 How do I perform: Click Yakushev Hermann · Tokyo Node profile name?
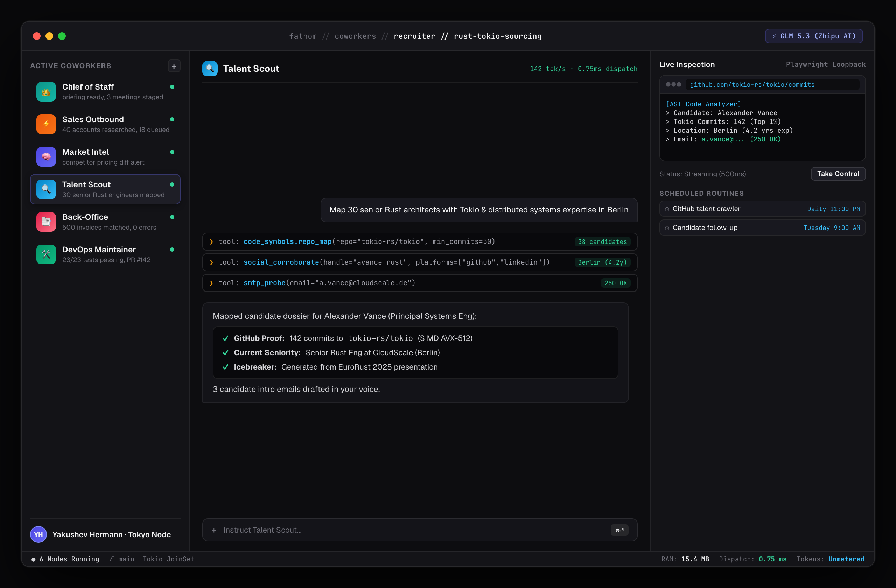coord(111,534)
